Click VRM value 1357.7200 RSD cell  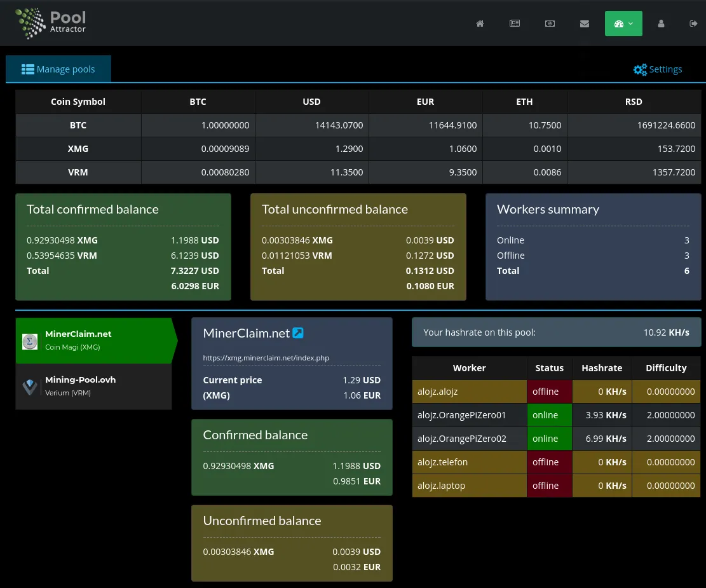634,172
